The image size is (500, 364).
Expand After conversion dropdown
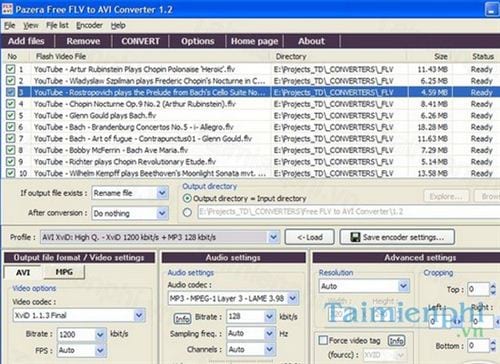coord(162,213)
